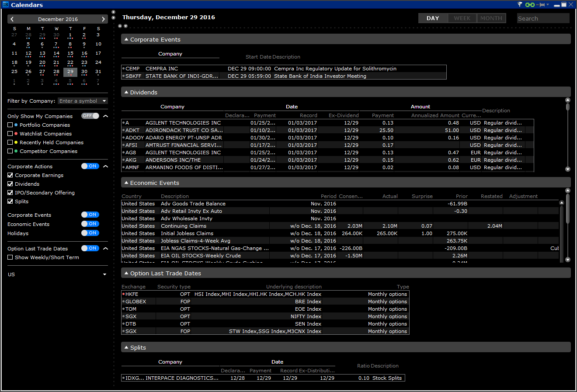Open the US region dropdown
This screenshot has width=577, height=392.
(104, 274)
